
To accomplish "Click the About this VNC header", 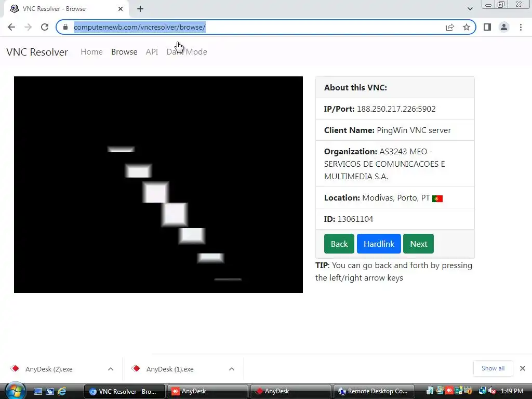I will pyautogui.click(x=355, y=87).
